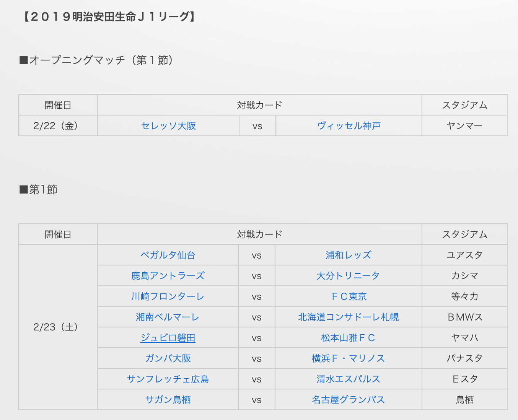The width and height of the screenshot is (518, 420).
Task: Open the 大分トリニータ link
Action: click(348, 276)
